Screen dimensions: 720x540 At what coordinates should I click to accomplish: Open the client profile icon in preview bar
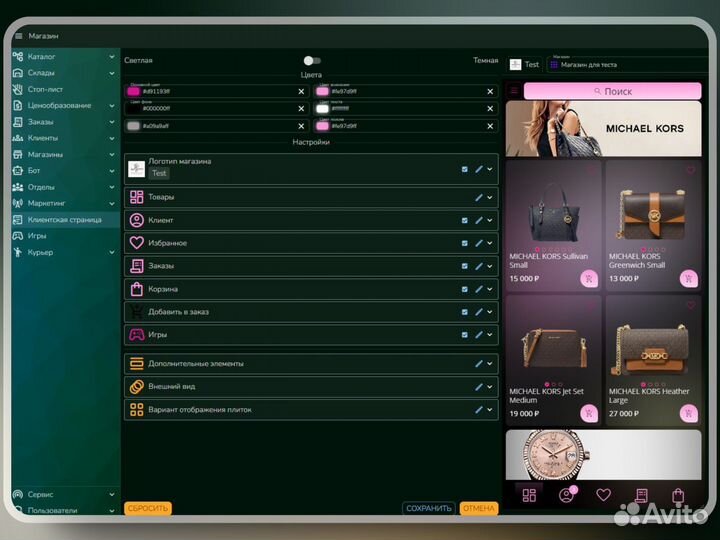point(566,495)
